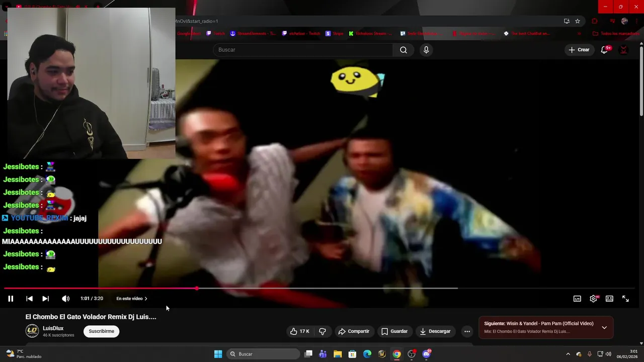Expand the 'En este vídeo' chapters
644x362 pixels.
tap(132, 299)
